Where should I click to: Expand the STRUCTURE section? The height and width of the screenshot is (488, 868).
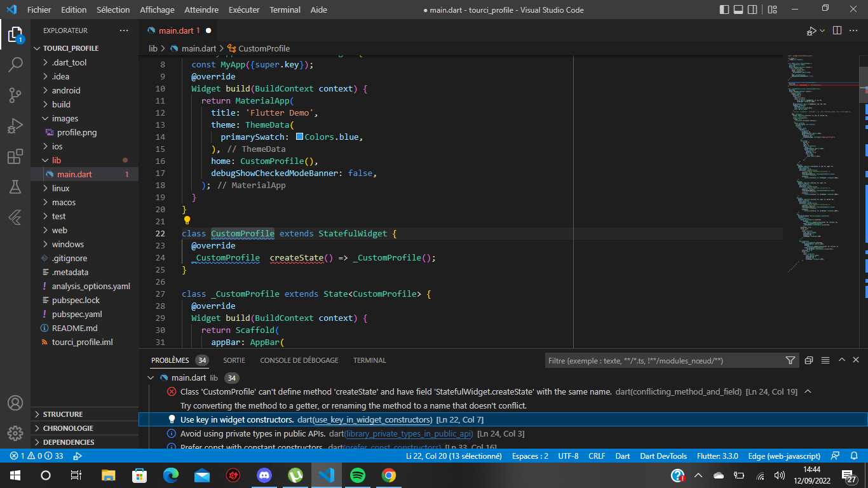pos(85,414)
